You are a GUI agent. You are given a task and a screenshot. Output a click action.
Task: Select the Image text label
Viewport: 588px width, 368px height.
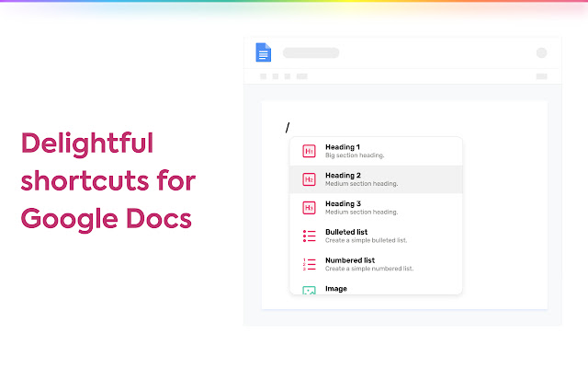tap(335, 288)
